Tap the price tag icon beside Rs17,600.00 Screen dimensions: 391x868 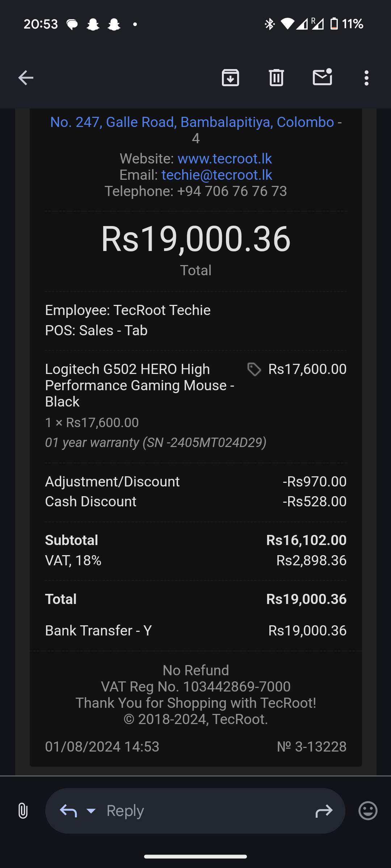click(254, 369)
